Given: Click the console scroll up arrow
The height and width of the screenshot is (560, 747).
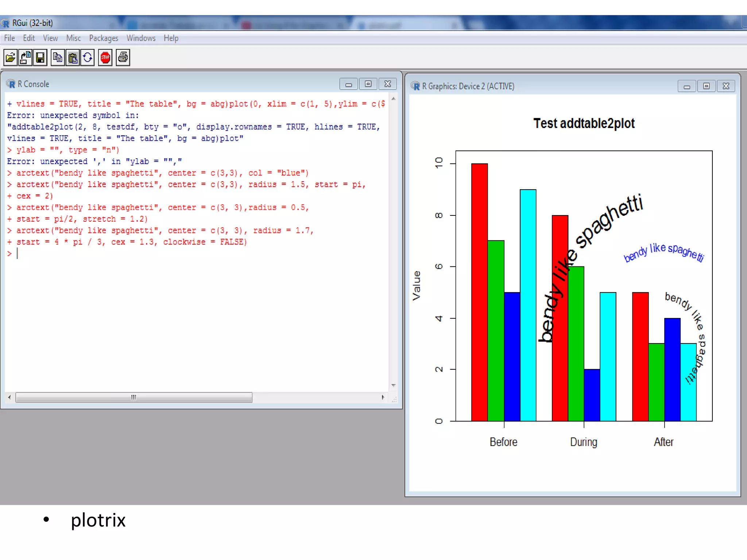Looking at the screenshot, I should tap(393, 99).
